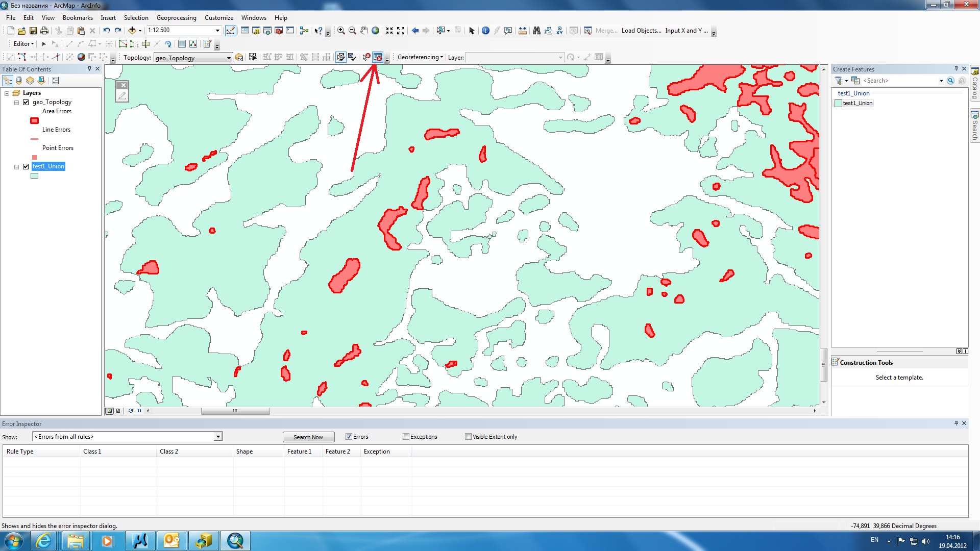Click the Search Now button
The image size is (980, 551).
[x=308, y=437]
